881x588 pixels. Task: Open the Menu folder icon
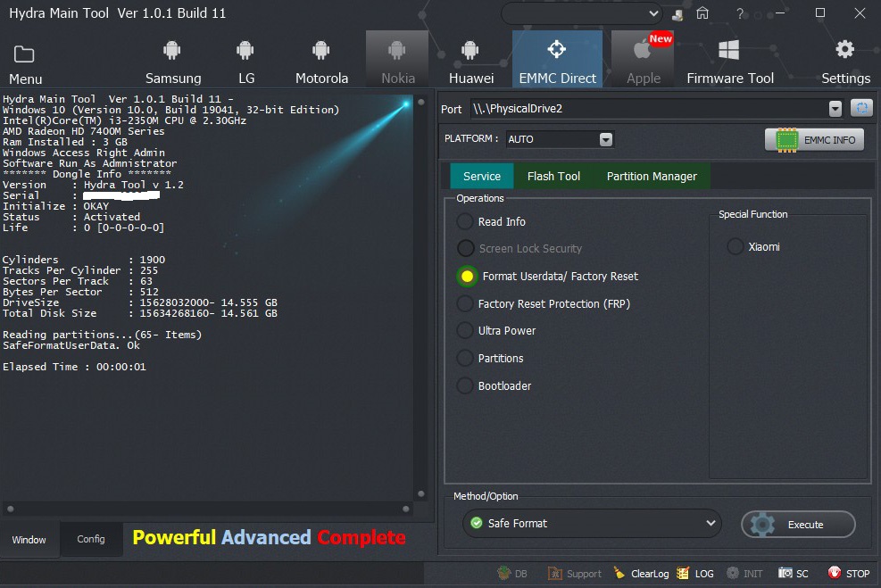coord(24,54)
